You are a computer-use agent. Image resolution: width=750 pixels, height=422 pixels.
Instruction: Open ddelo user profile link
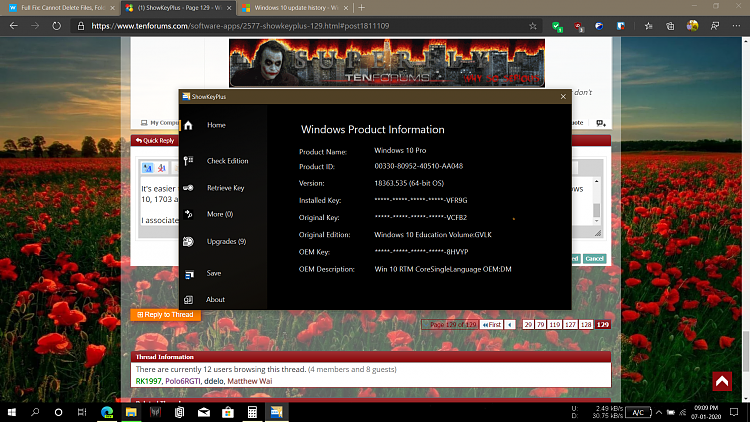(x=213, y=381)
